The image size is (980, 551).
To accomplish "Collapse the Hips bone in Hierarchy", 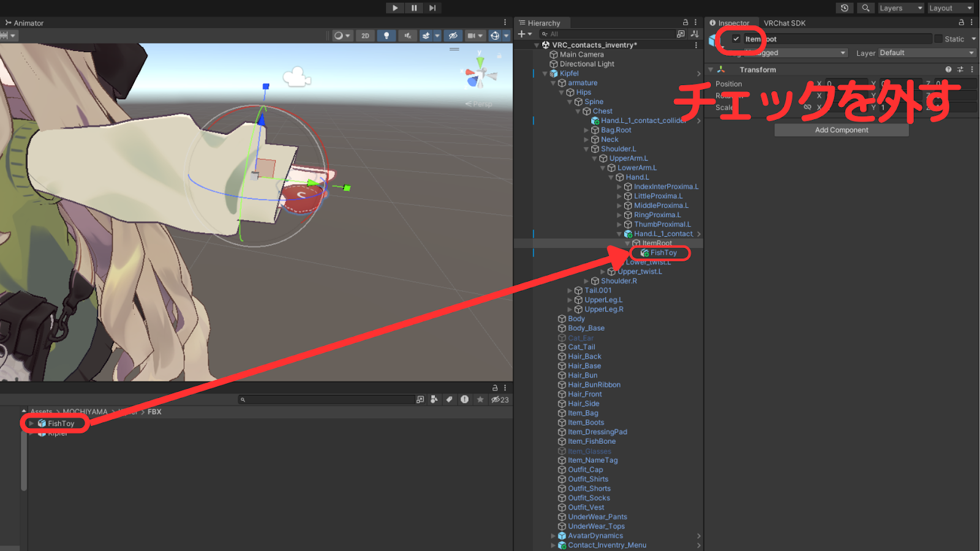I will 562,92.
